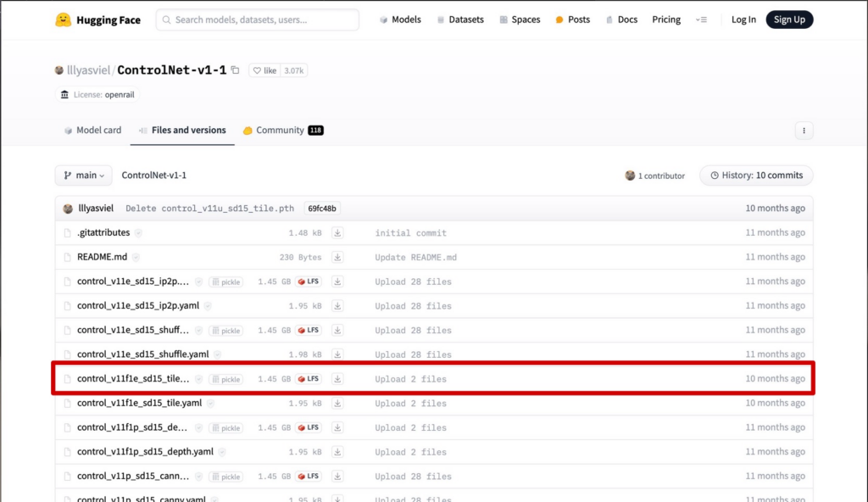Download control_v11f1p_sd15_depth.yaml

pos(337,452)
